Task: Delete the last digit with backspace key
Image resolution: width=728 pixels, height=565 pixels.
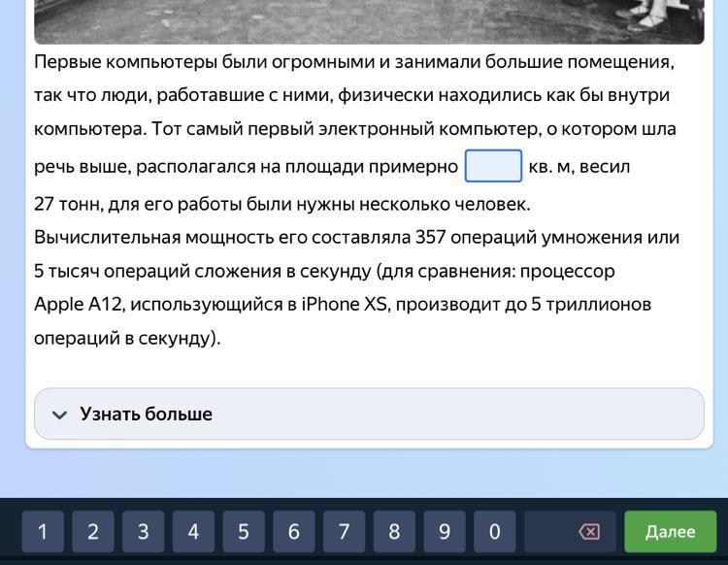Action: click(588, 531)
